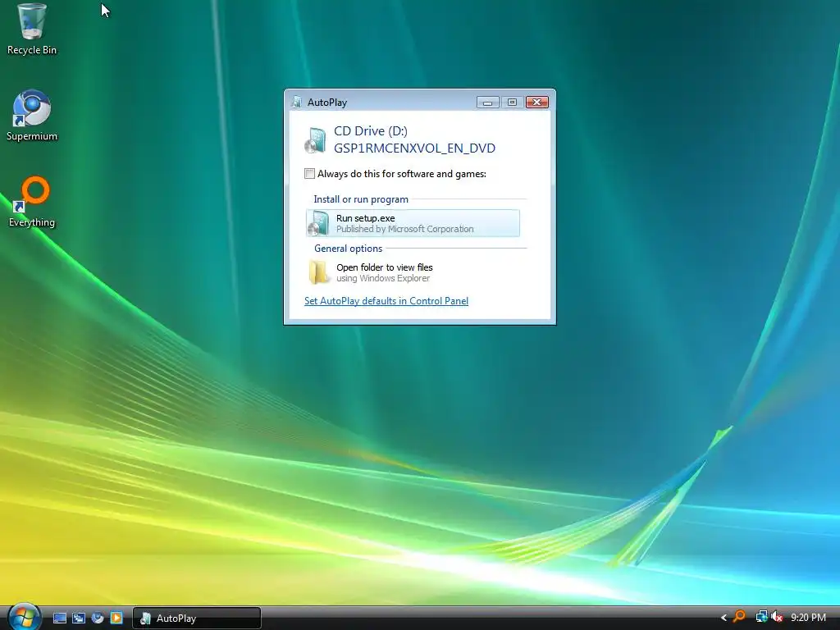Click Switch between windows Quick Launch icon
The width and height of the screenshot is (840, 630).
(x=79, y=619)
